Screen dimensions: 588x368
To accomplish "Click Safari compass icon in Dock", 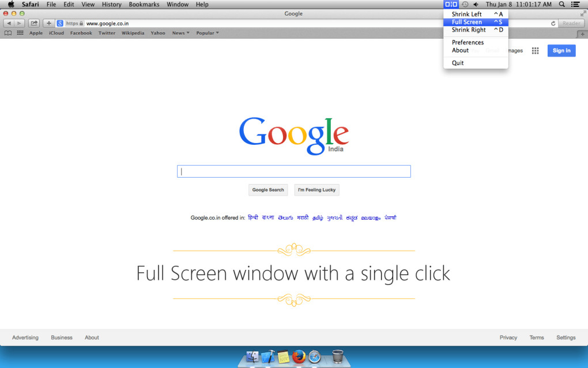I will (315, 356).
